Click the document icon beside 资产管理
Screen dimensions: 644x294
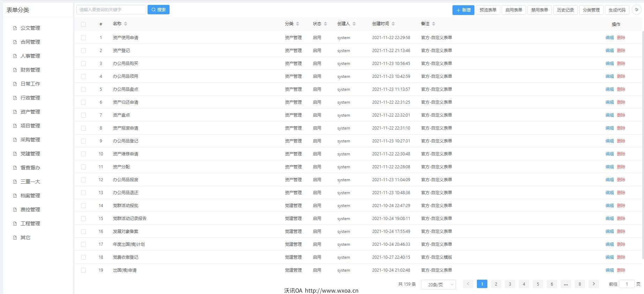[x=15, y=112]
